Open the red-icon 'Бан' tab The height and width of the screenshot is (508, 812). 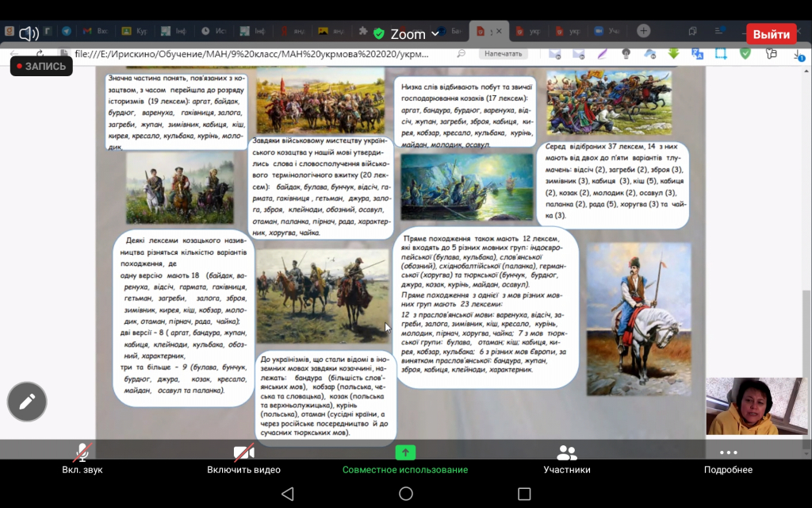(x=450, y=31)
